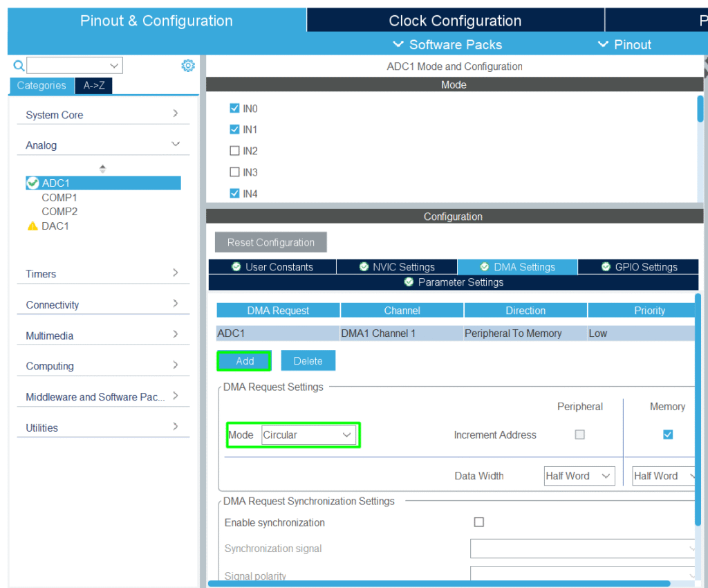Expand the System Core category
Screen dimensions: 708x588
(x=102, y=115)
